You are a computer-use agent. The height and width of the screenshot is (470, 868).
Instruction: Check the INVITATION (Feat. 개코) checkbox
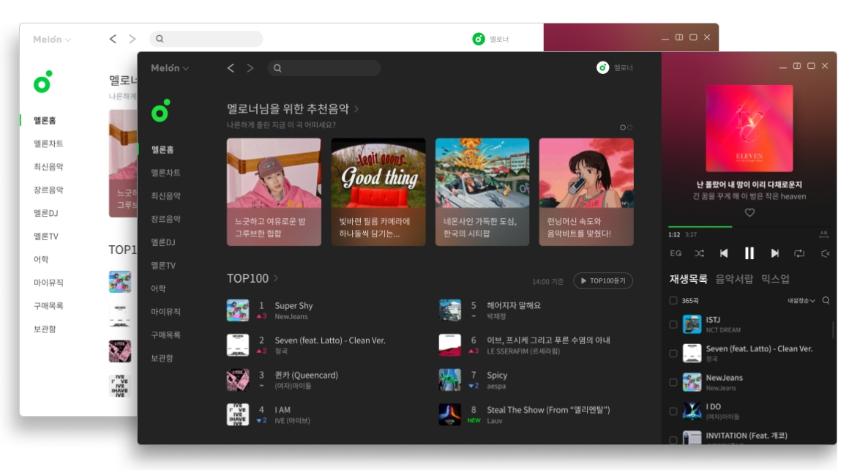tap(673, 440)
